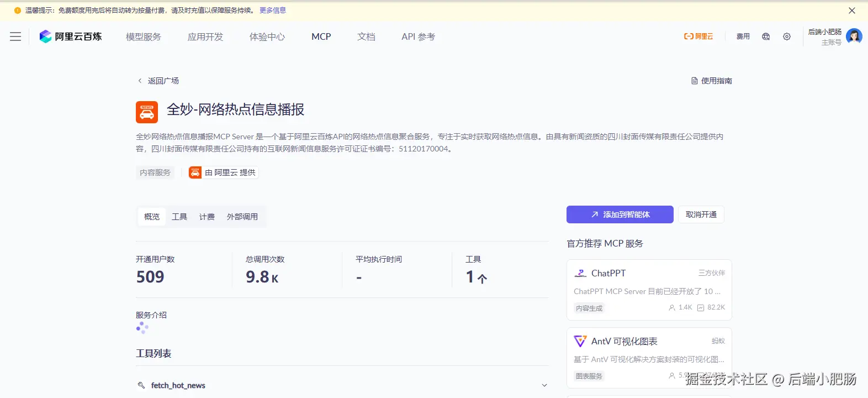
Task: Click the 总调用次数 value 9.8K
Action: click(x=262, y=277)
